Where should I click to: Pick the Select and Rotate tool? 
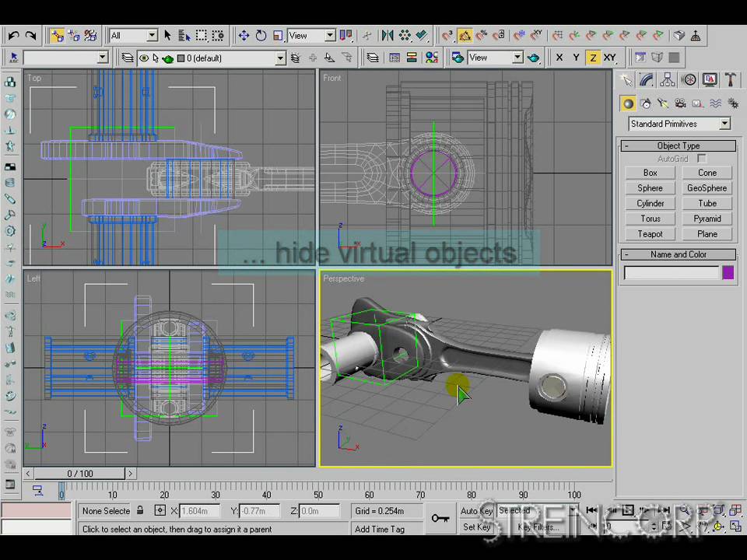click(261, 36)
